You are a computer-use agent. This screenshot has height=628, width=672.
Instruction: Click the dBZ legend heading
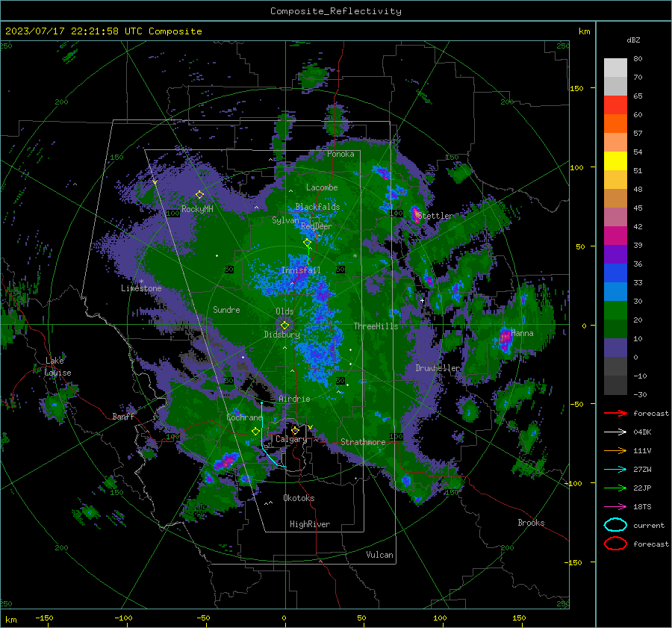(633, 40)
